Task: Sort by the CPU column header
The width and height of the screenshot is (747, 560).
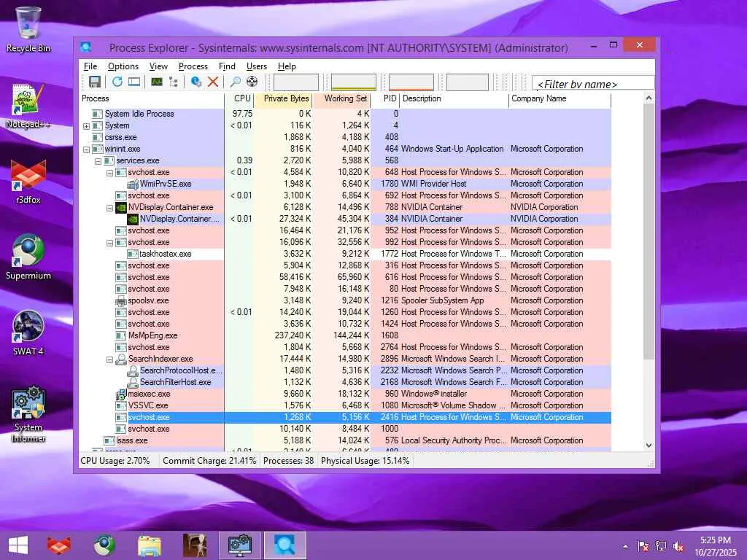Action: 239,98
